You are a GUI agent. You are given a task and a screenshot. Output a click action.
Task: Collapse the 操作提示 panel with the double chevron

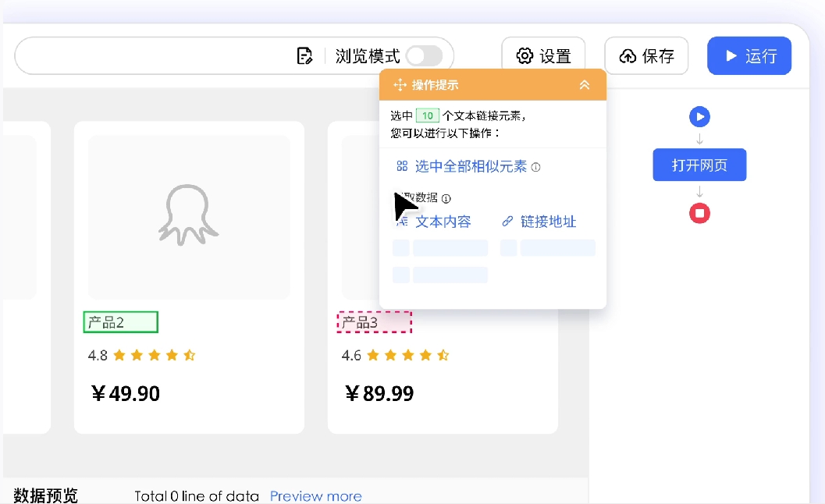[x=585, y=85]
